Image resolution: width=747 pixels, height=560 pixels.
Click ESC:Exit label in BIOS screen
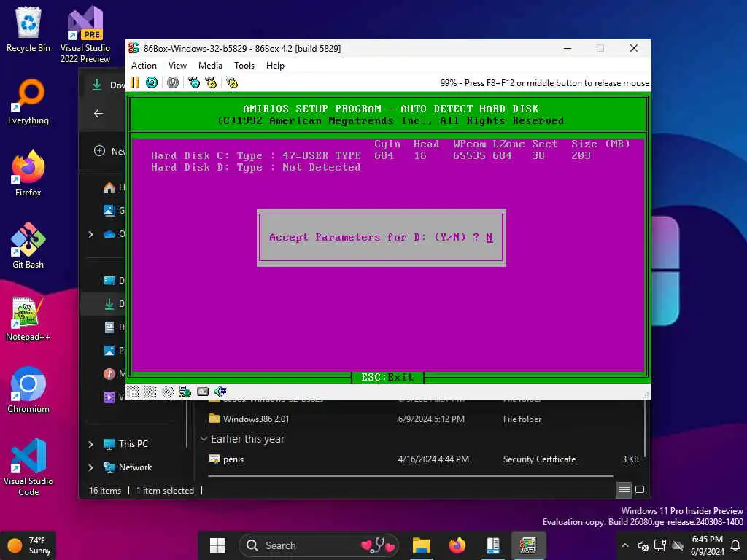click(x=387, y=377)
